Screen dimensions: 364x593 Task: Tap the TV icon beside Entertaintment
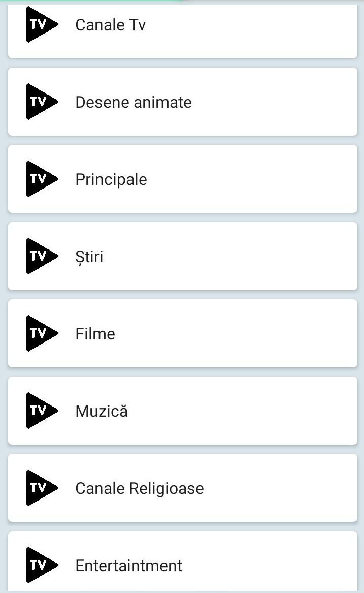41,565
